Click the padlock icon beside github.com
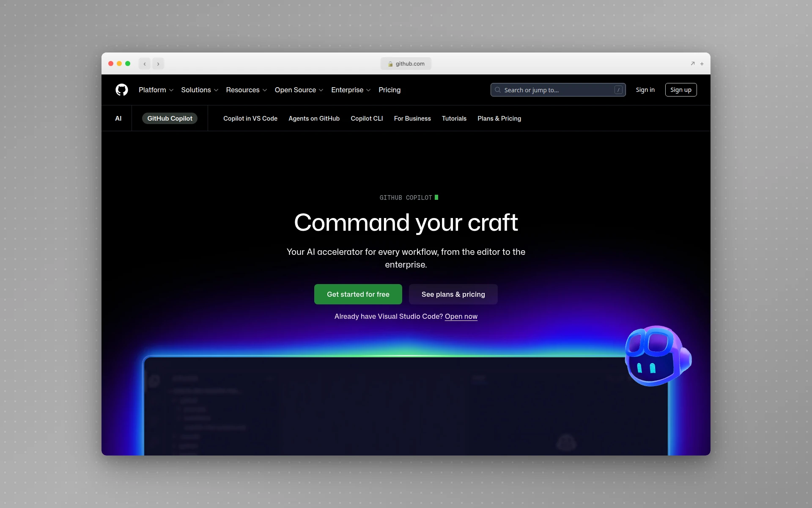The height and width of the screenshot is (508, 812). pos(391,63)
